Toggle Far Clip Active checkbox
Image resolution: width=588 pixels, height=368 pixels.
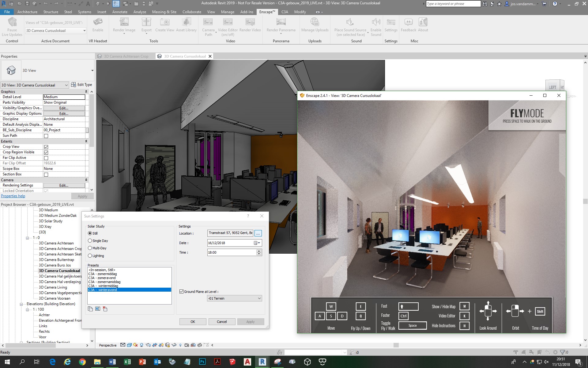pos(46,158)
